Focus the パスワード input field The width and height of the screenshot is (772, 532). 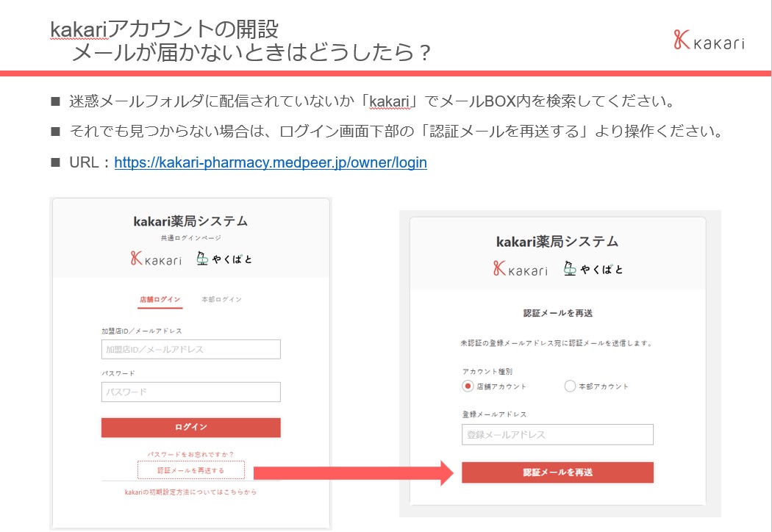(x=191, y=392)
